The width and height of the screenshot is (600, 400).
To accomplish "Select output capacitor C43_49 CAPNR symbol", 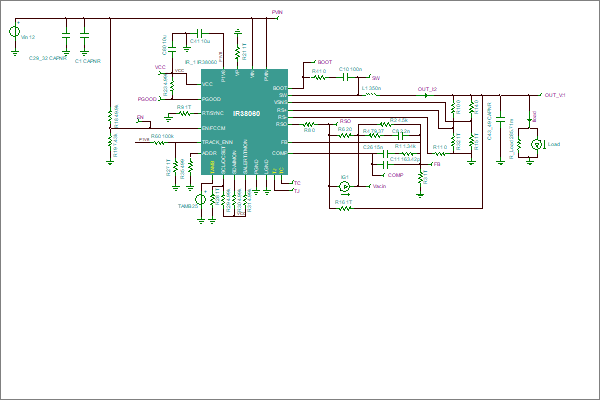I will [501, 120].
